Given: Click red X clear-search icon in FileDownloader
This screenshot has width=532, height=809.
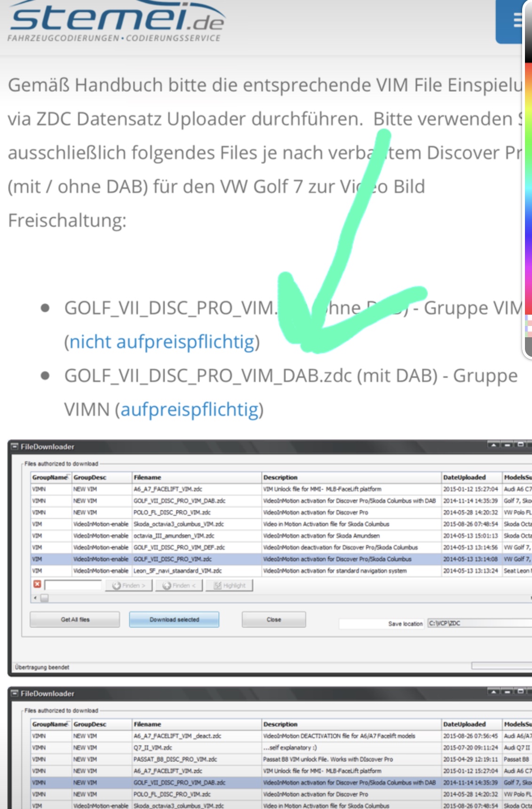Looking at the screenshot, I should tap(37, 585).
